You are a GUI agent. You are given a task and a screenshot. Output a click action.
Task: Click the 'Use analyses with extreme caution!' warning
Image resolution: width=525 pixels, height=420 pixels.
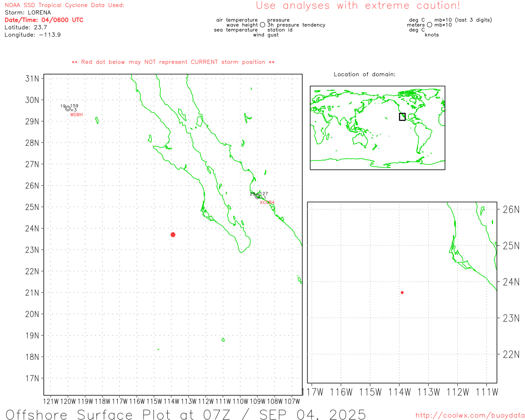[x=358, y=6]
